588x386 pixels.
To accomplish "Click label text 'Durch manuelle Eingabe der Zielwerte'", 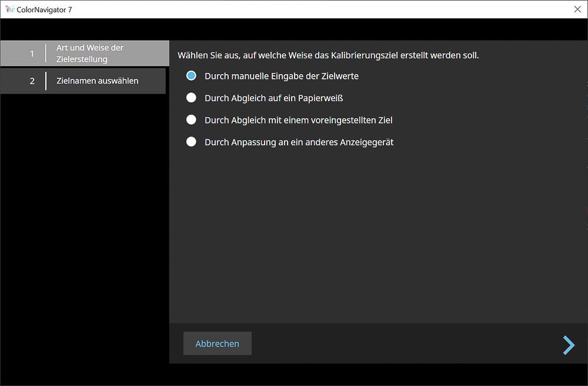I will [281, 76].
